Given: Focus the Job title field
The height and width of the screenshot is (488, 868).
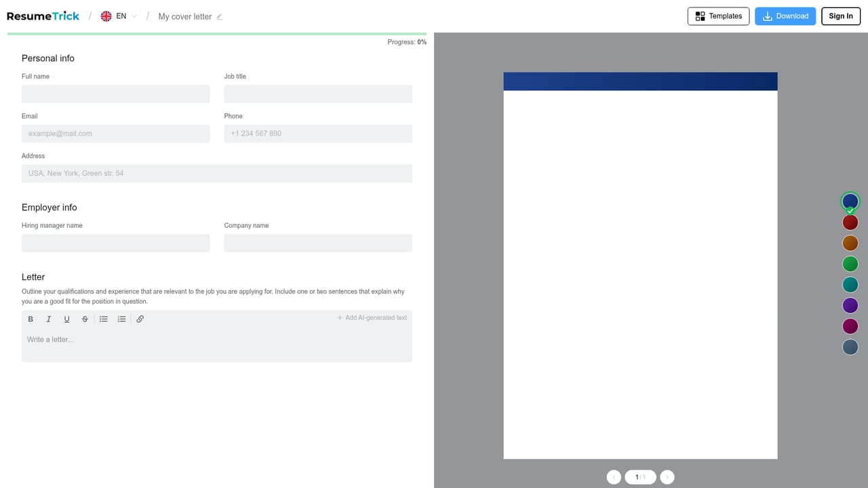Looking at the screenshot, I should [x=318, y=94].
